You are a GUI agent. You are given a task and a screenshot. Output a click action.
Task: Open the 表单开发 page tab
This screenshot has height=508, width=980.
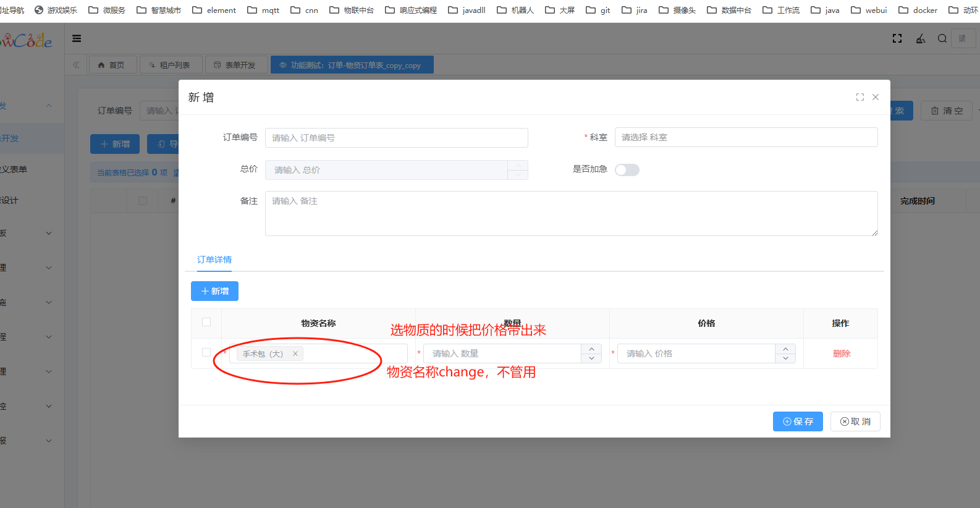click(x=235, y=65)
